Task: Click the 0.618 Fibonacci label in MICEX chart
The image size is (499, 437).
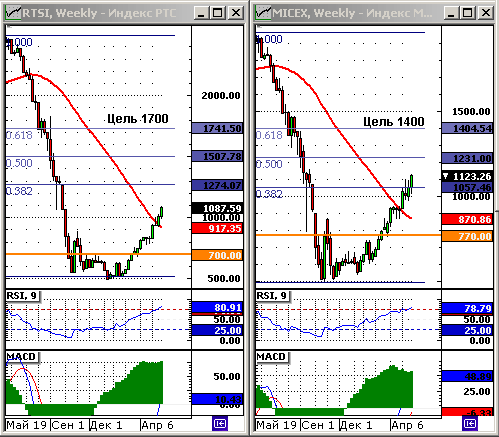Action: click(x=269, y=135)
